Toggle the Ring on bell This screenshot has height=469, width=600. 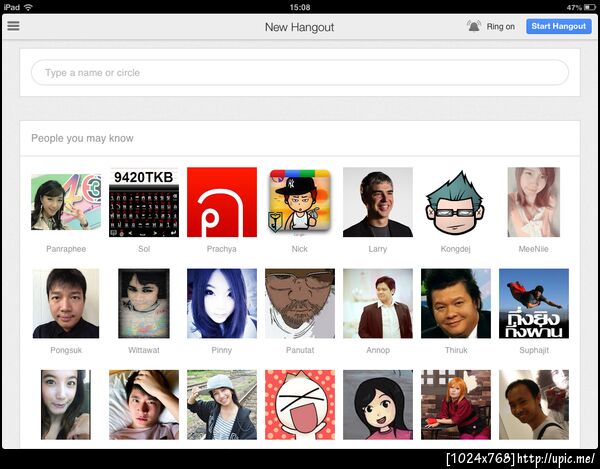coord(474,26)
